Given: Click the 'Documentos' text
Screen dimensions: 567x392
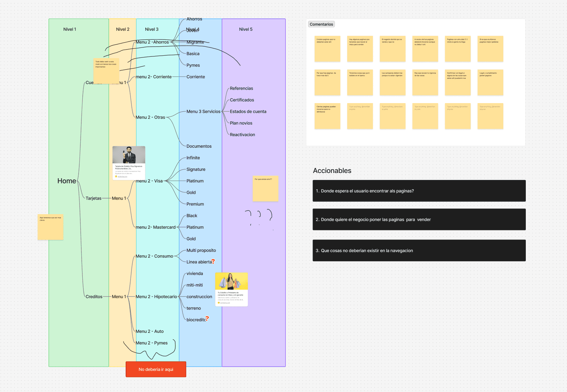Looking at the screenshot, I should [199, 146].
